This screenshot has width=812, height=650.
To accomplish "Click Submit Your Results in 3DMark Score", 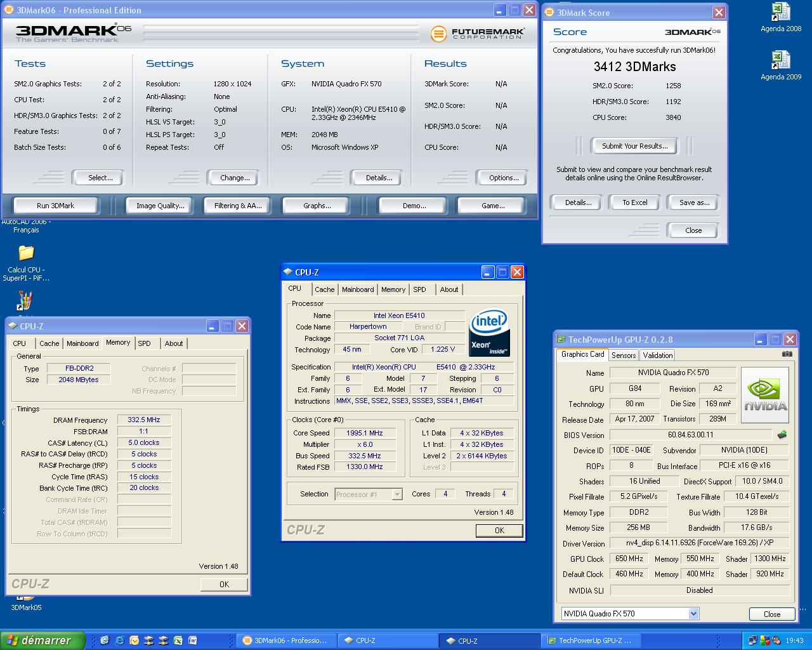I will (634, 146).
